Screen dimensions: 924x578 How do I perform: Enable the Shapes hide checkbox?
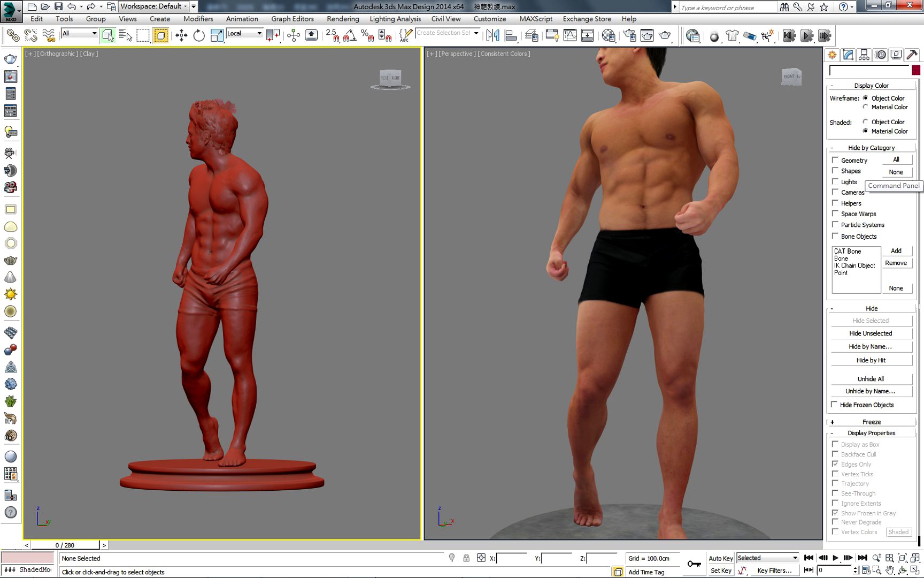835,171
